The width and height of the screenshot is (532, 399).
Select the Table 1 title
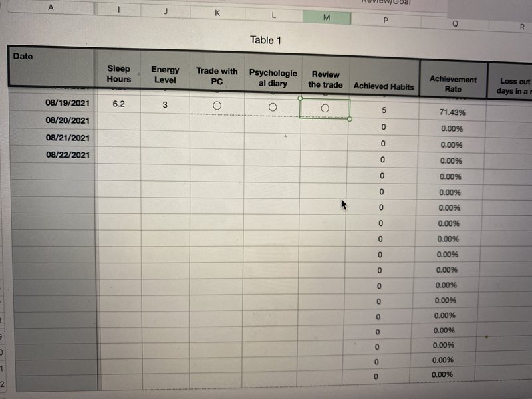pyautogui.click(x=265, y=40)
